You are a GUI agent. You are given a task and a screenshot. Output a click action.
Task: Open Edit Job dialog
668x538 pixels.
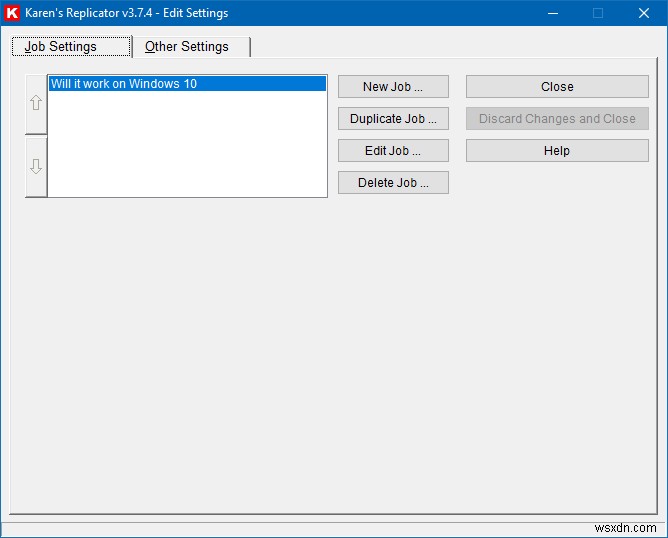coord(393,150)
